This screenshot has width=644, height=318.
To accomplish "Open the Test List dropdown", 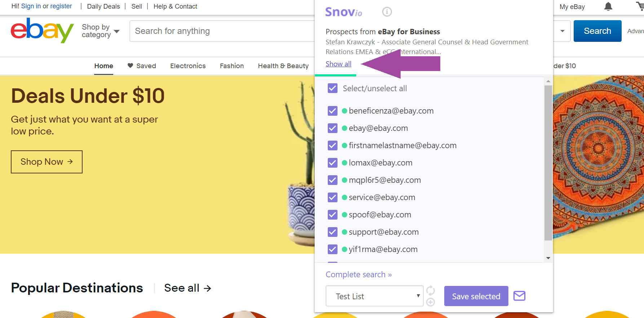I will 374,296.
